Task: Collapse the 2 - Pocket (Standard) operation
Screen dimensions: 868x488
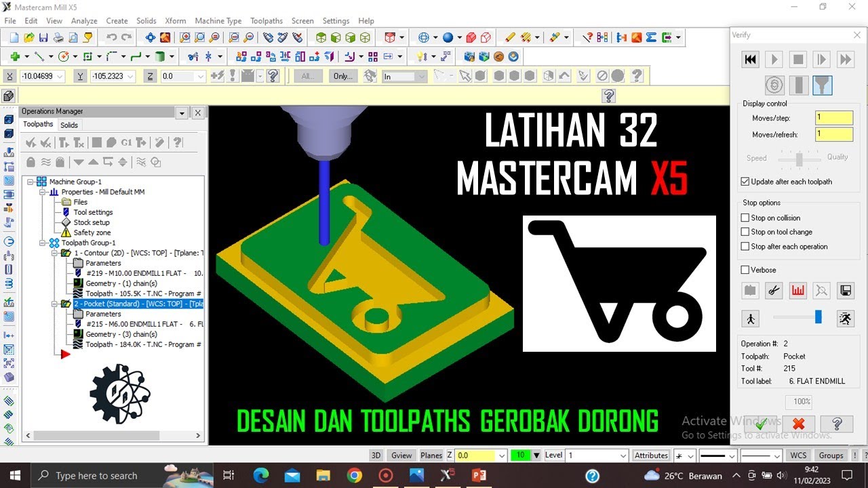Action: pyautogui.click(x=55, y=304)
